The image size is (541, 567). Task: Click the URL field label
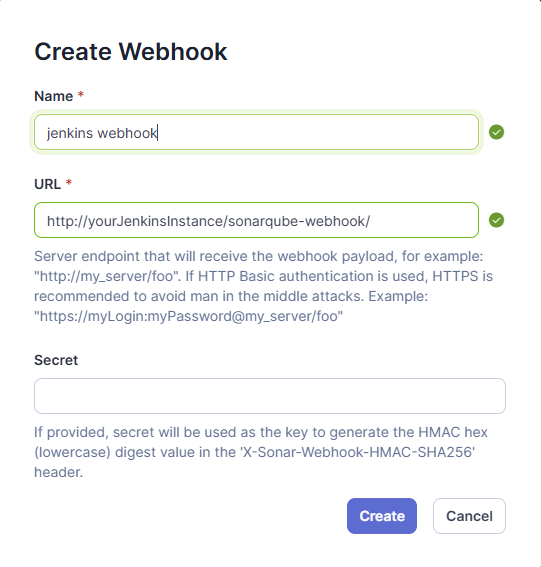[47, 184]
